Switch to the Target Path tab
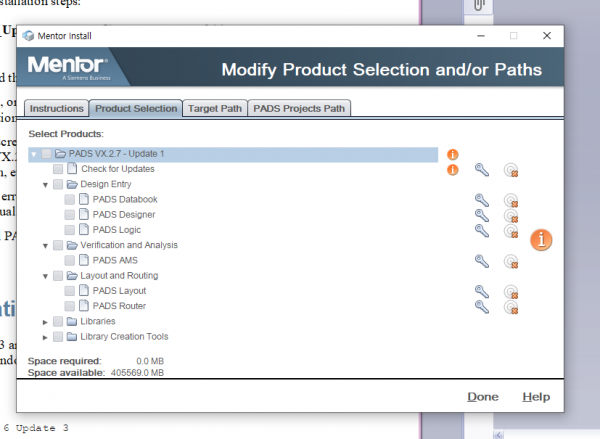The width and height of the screenshot is (600, 439). coord(215,108)
